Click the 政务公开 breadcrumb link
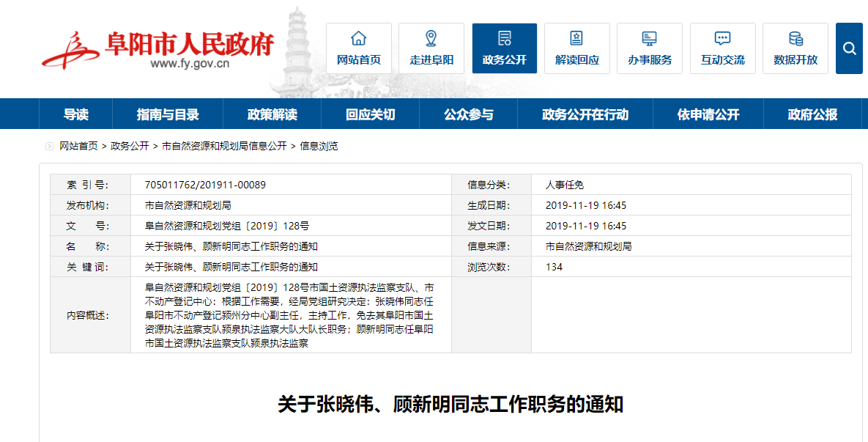 click(130, 146)
